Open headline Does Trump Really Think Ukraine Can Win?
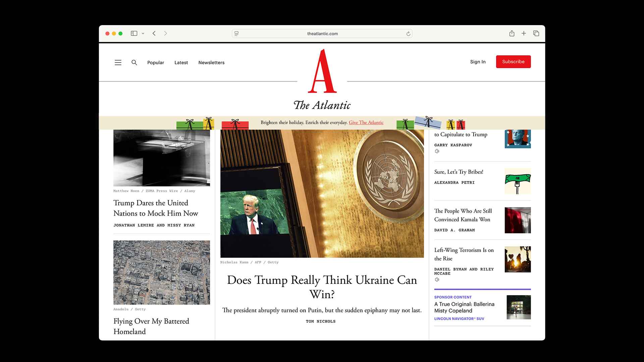The width and height of the screenshot is (644, 362). click(322, 287)
